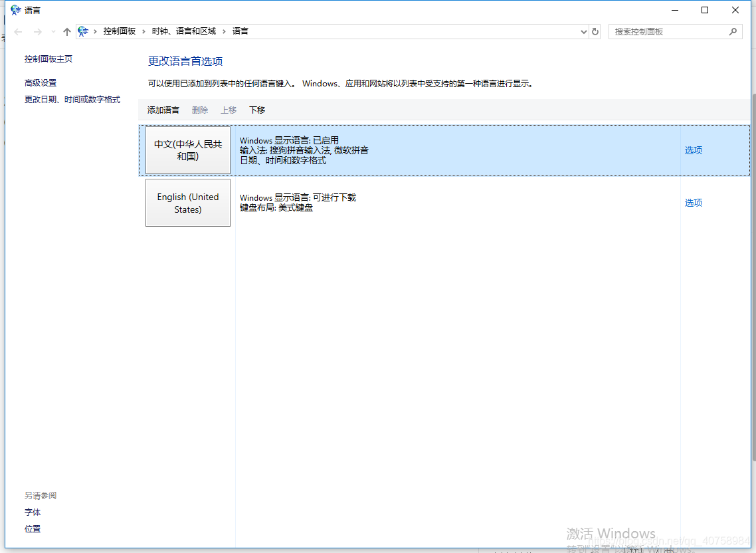Select the English (United States) language tile
Viewport: 756px width, 553px height.
pyautogui.click(x=188, y=203)
